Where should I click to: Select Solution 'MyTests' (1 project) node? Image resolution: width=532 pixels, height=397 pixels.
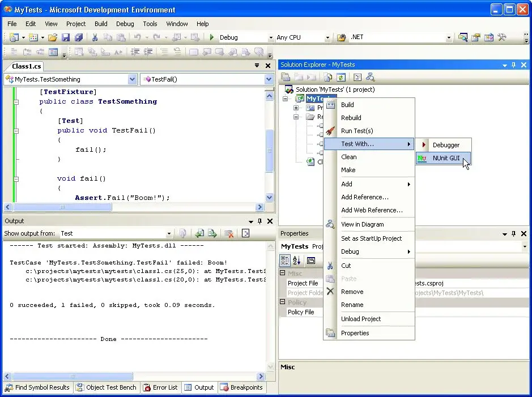[335, 89]
